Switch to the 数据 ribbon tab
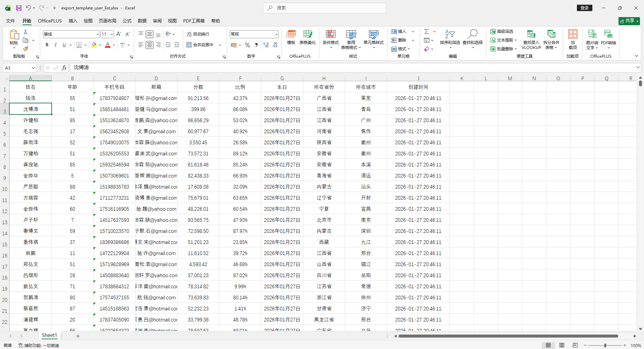 point(142,21)
